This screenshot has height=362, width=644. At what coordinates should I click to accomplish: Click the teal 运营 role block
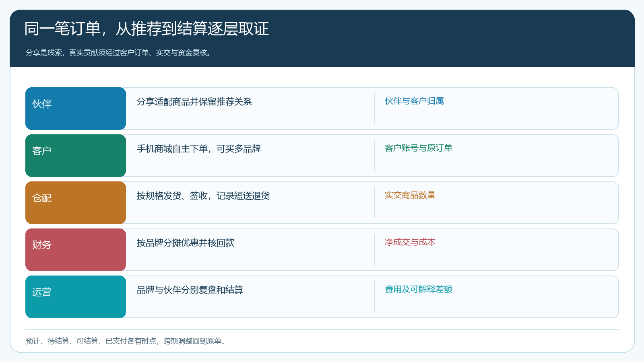pos(76,297)
